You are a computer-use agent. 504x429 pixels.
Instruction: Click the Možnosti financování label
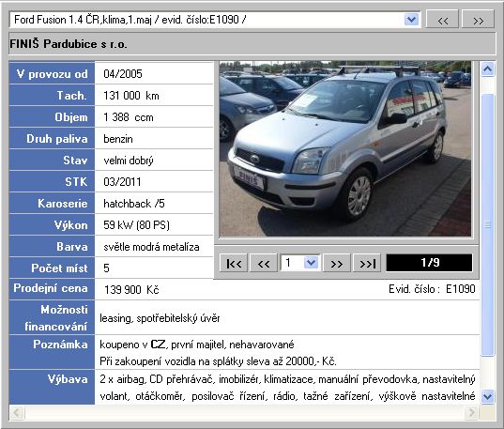[x=56, y=318]
